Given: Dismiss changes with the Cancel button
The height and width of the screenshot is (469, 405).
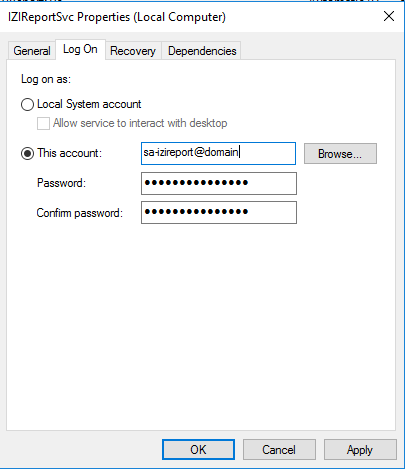Looking at the screenshot, I should [x=279, y=450].
